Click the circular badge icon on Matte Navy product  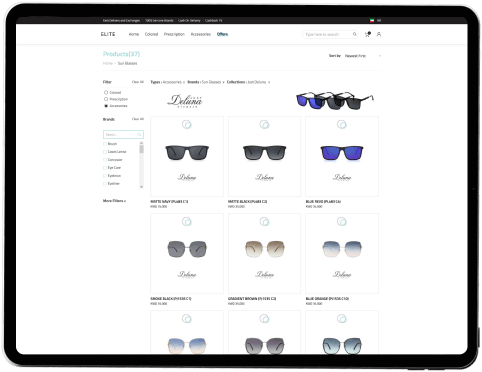coord(187,125)
